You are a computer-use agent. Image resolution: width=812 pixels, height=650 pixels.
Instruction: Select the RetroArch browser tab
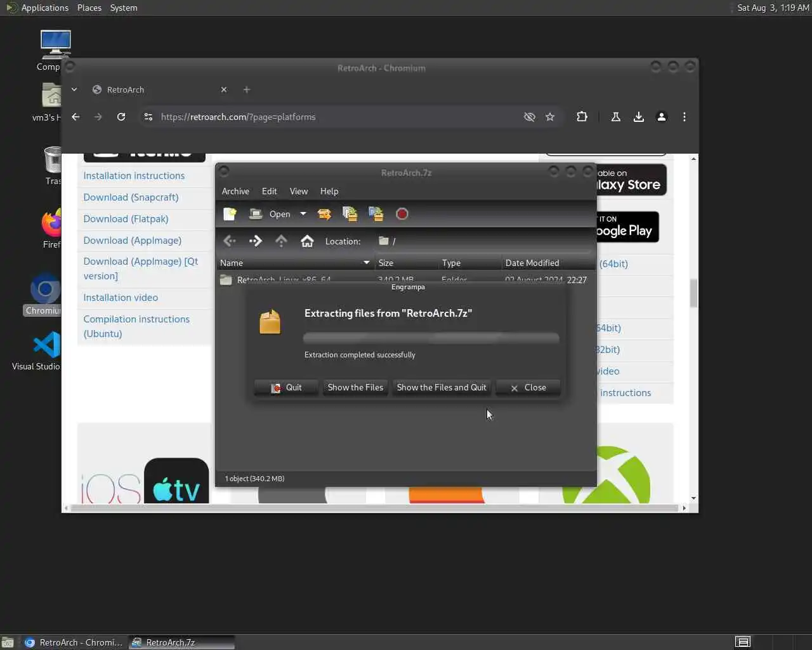(159, 90)
